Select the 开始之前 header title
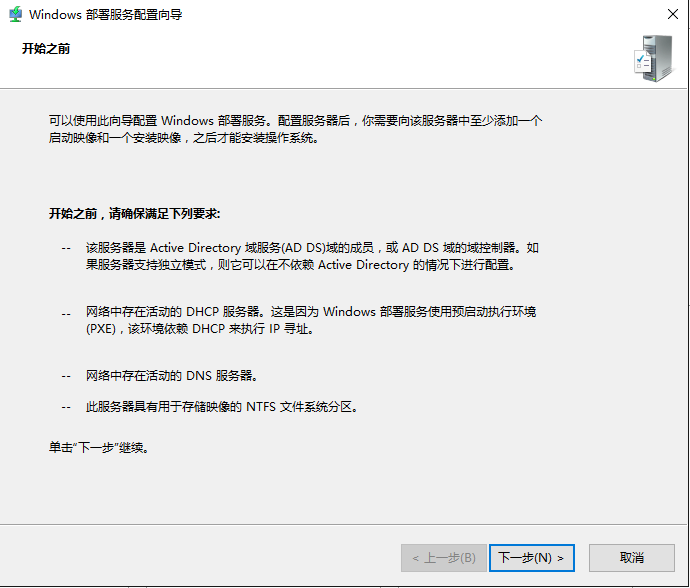 tap(46, 48)
